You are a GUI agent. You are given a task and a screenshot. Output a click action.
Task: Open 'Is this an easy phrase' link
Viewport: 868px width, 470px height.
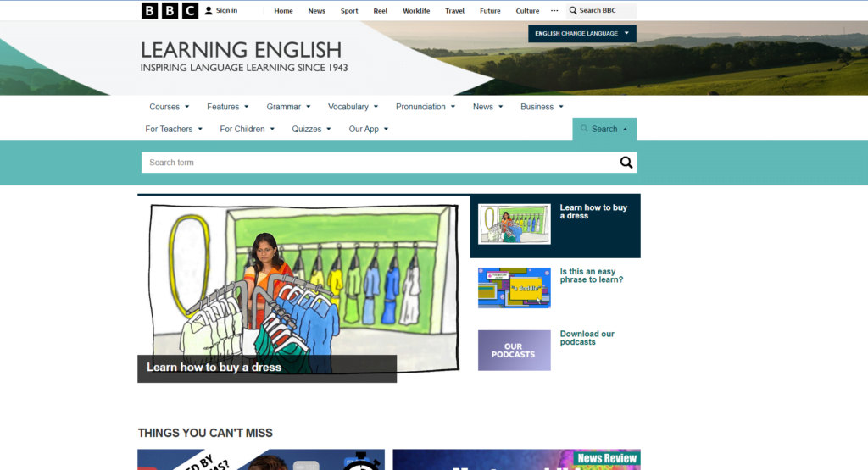click(591, 275)
